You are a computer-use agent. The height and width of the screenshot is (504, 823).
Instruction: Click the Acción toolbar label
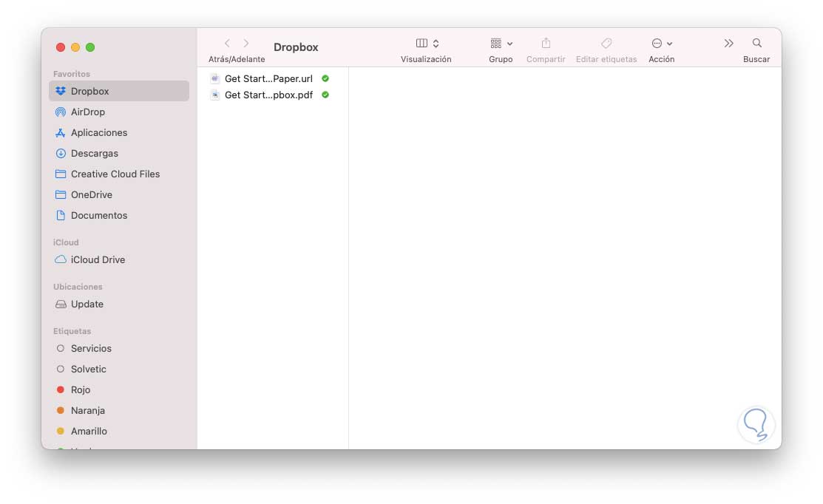point(661,59)
